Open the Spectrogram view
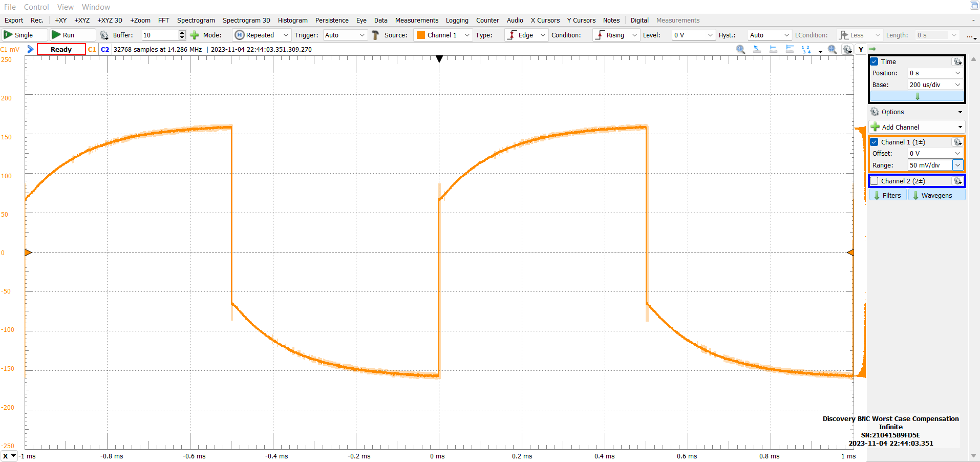The width and height of the screenshot is (980, 462). pos(196,20)
